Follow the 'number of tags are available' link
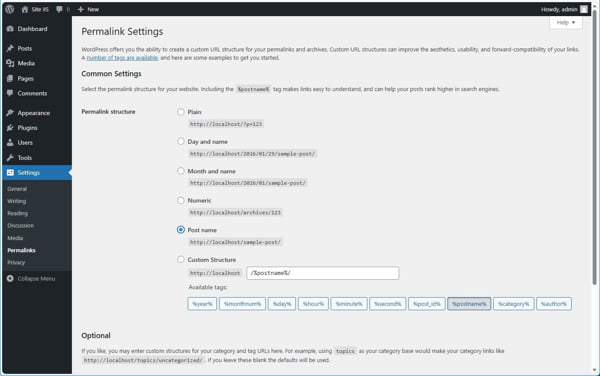Image resolution: width=600 pixels, height=376 pixels. [122, 58]
